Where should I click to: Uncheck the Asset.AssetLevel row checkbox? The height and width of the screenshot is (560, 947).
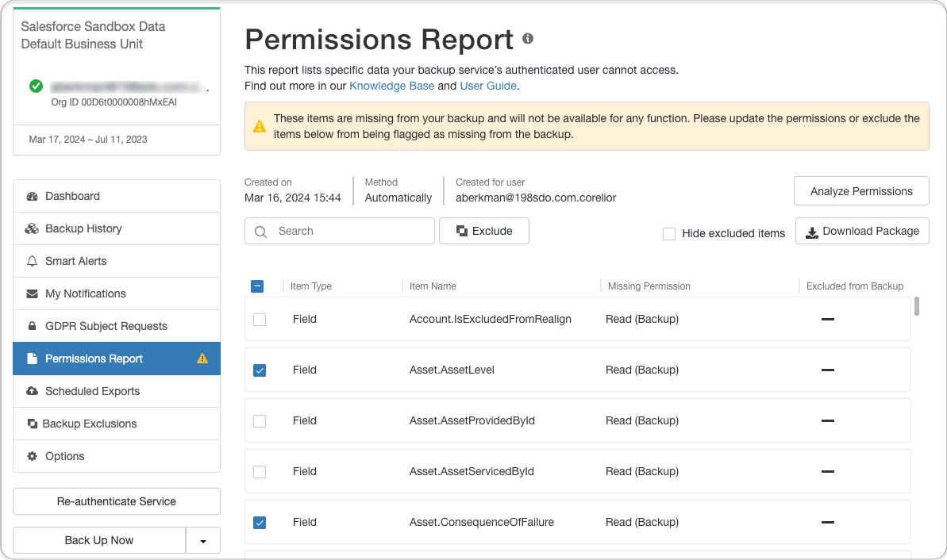pos(260,370)
